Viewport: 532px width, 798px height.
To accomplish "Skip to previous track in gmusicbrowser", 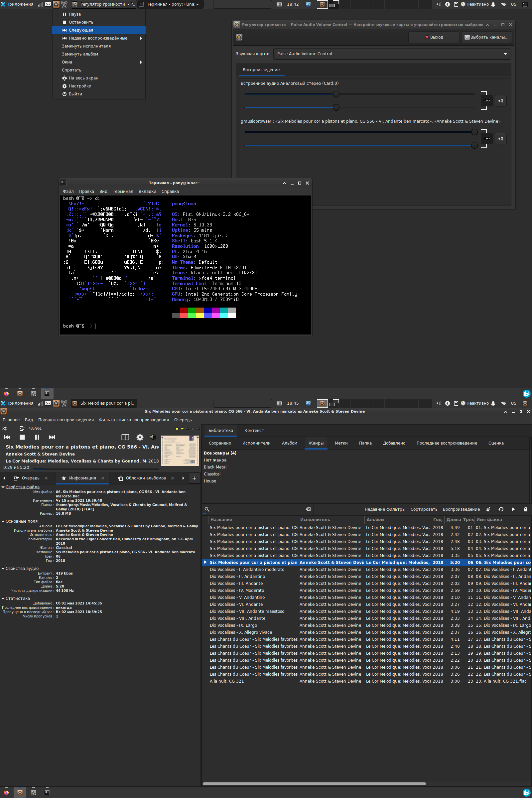I will coord(7,437).
